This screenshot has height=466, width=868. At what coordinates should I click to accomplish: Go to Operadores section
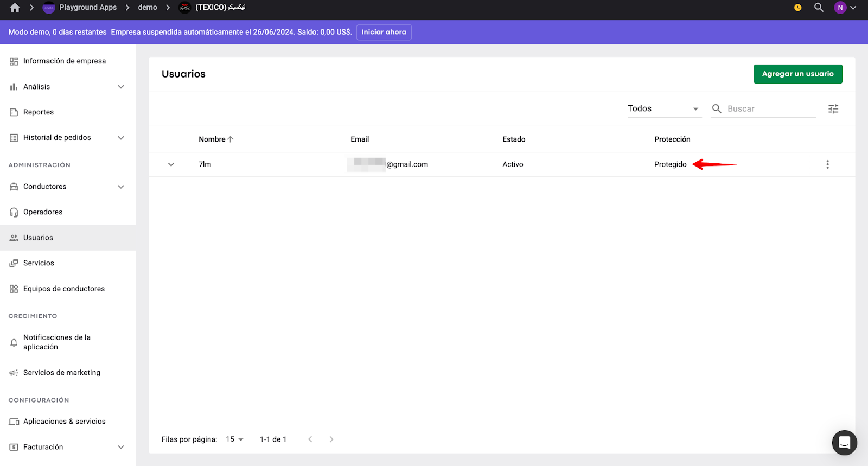(68, 212)
